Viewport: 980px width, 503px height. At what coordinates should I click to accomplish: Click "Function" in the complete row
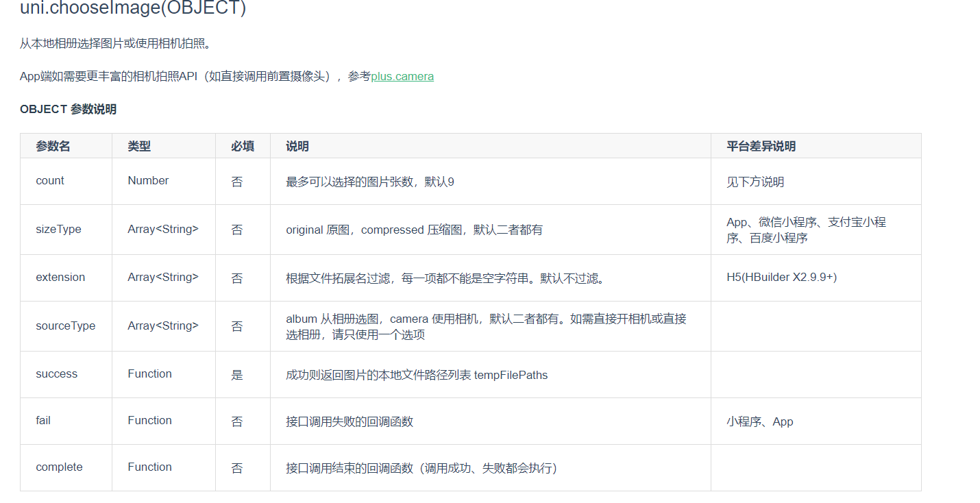pos(149,467)
